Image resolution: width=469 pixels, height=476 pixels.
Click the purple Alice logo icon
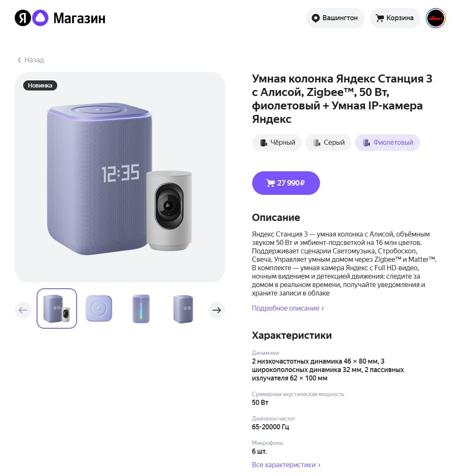[x=40, y=18]
